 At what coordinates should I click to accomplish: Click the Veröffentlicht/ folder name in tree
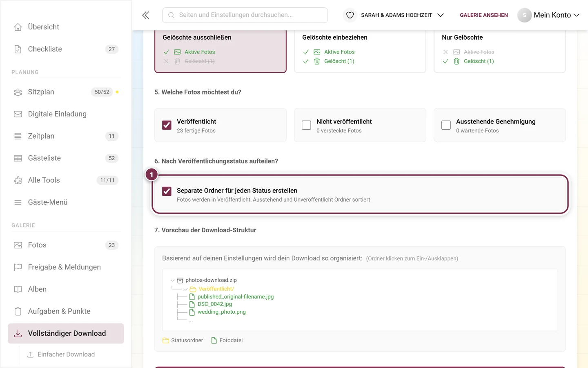[216, 289]
